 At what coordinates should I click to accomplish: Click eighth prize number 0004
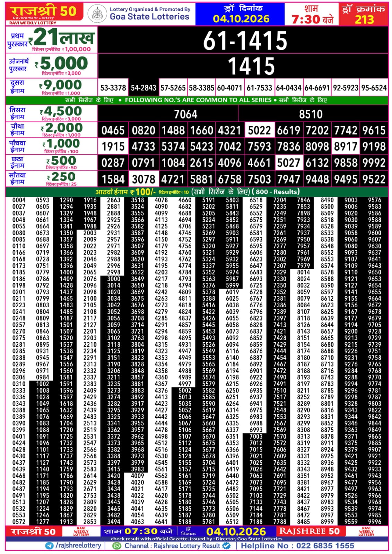[19, 200]
